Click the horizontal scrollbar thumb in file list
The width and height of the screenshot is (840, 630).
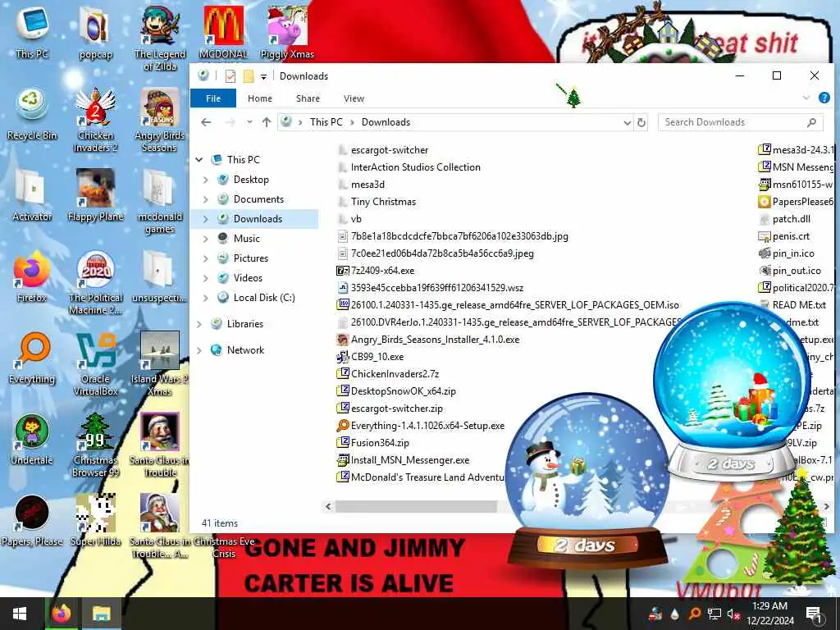416,506
